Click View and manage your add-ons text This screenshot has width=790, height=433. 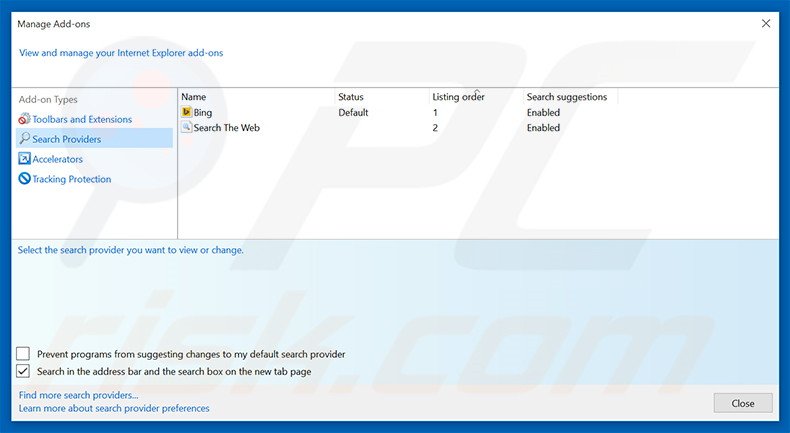pyautogui.click(x=121, y=53)
